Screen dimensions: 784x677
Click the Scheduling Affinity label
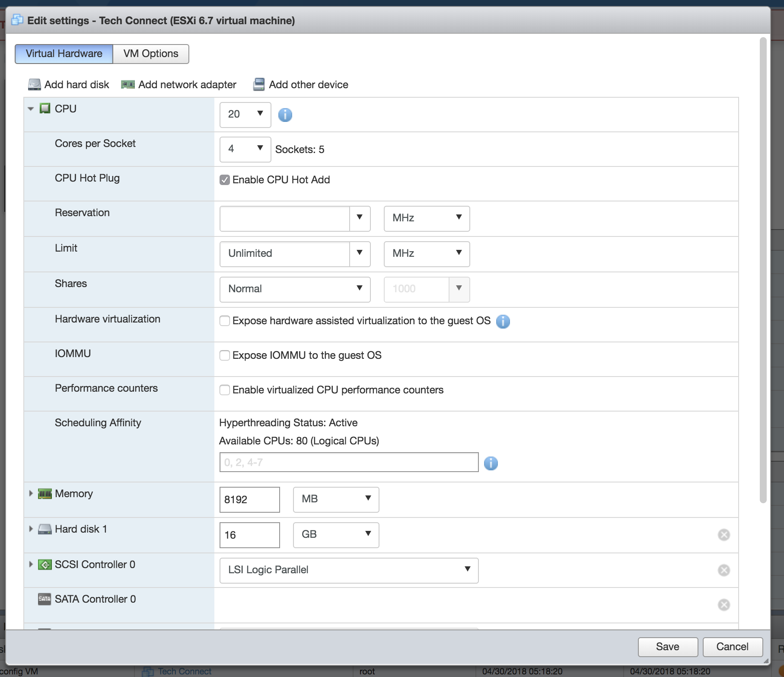coord(98,423)
